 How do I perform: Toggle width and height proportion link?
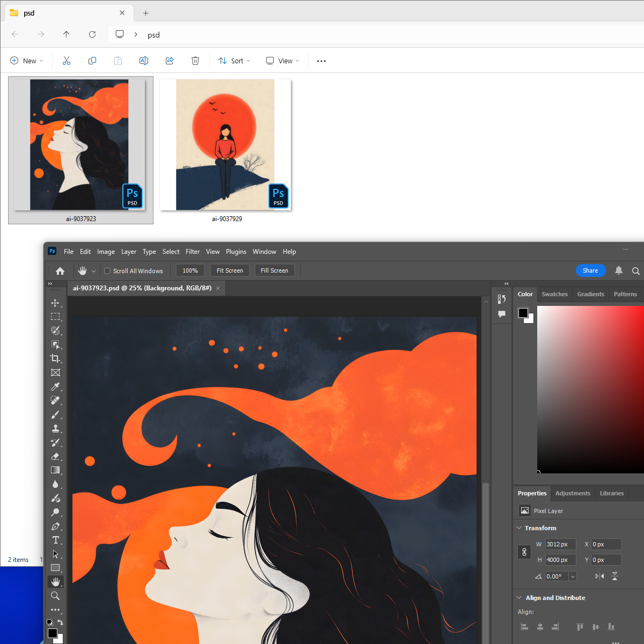(x=524, y=552)
